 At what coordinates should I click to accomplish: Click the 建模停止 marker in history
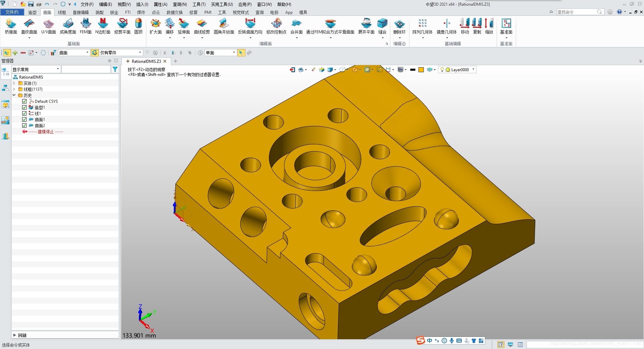46,132
